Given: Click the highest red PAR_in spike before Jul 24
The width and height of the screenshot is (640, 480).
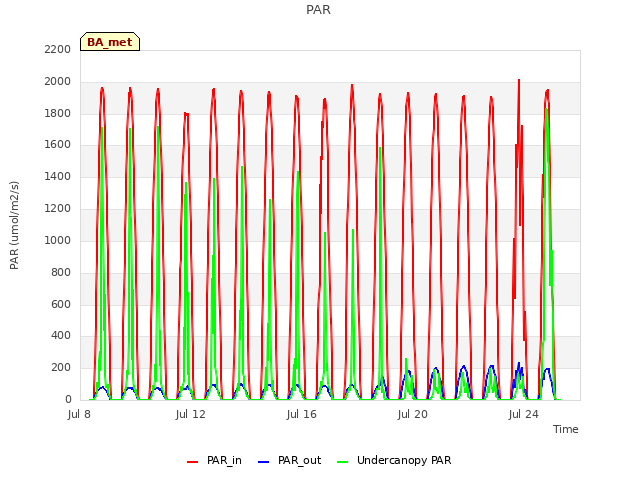Looking at the screenshot, I should [x=519, y=80].
